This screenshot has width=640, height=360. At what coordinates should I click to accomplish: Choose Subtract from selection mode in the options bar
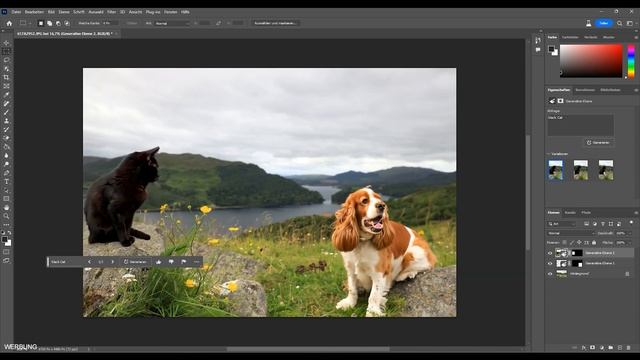(58, 23)
